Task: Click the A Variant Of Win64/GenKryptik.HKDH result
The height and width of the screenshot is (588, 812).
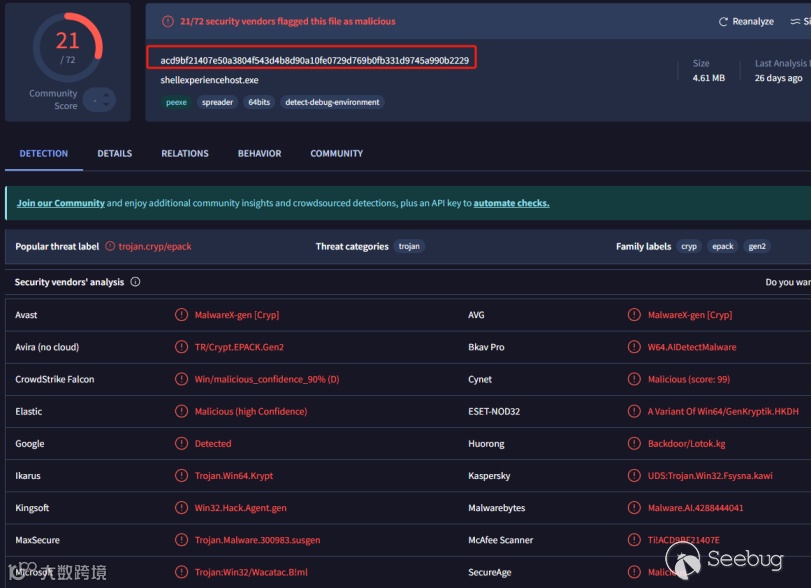Action: point(723,411)
